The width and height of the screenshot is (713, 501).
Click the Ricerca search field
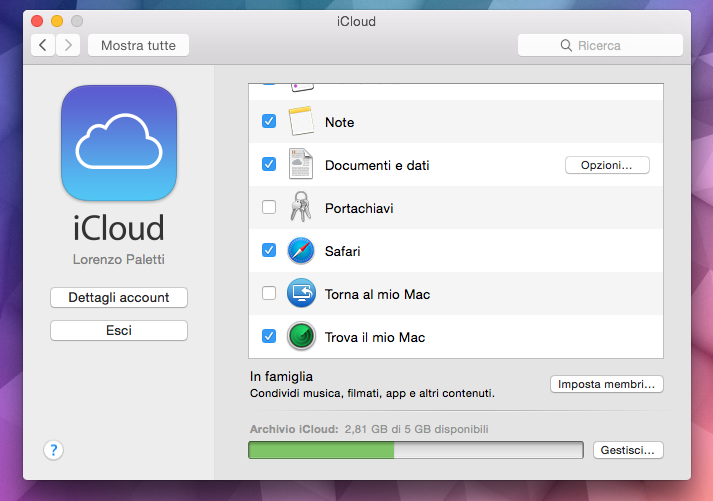click(x=600, y=45)
